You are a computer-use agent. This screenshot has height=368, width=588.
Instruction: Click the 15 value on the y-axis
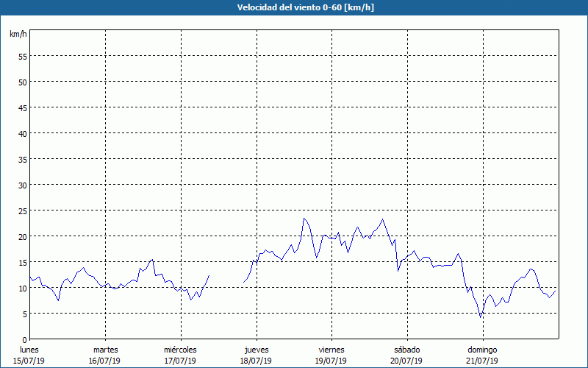(23, 262)
